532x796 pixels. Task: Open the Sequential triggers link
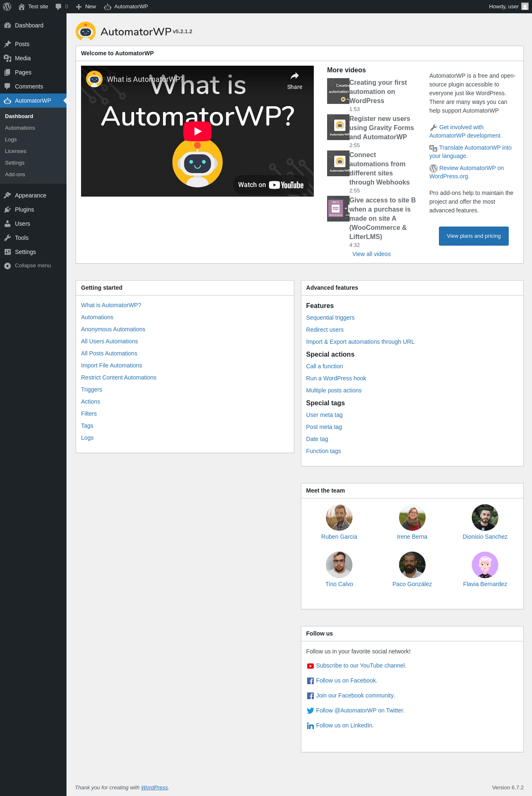pyautogui.click(x=330, y=318)
